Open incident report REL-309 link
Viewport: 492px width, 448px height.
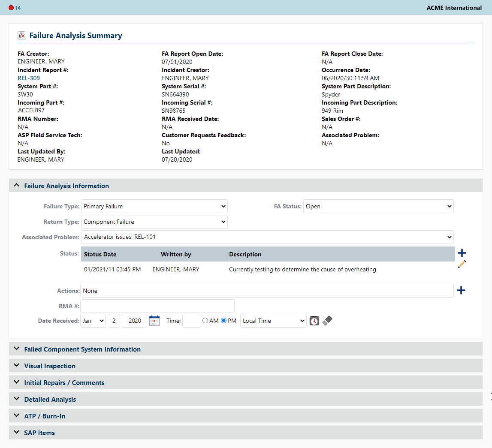(x=29, y=78)
